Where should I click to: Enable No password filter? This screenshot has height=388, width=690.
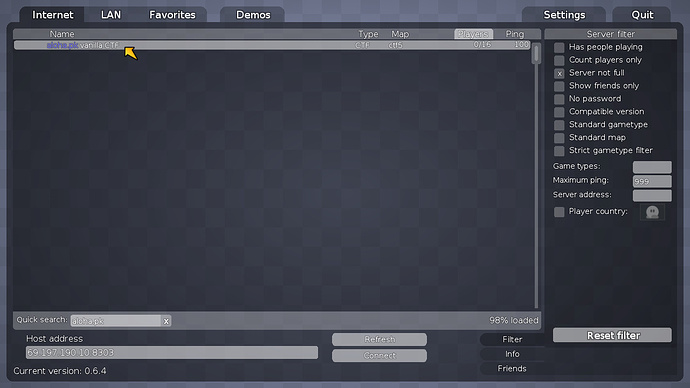pyautogui.click(x=559, y=99)
